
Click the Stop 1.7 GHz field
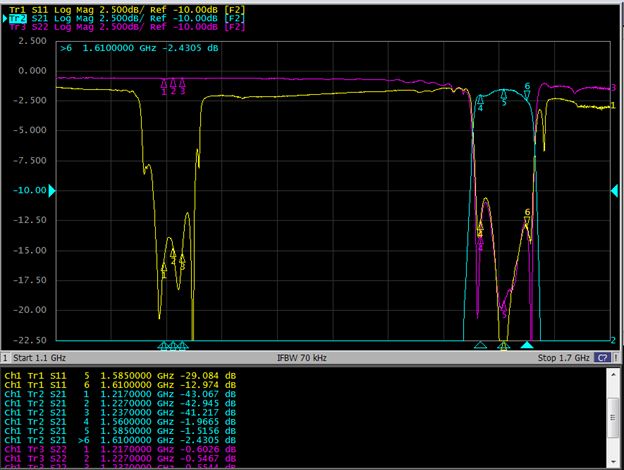coord(563,358)
